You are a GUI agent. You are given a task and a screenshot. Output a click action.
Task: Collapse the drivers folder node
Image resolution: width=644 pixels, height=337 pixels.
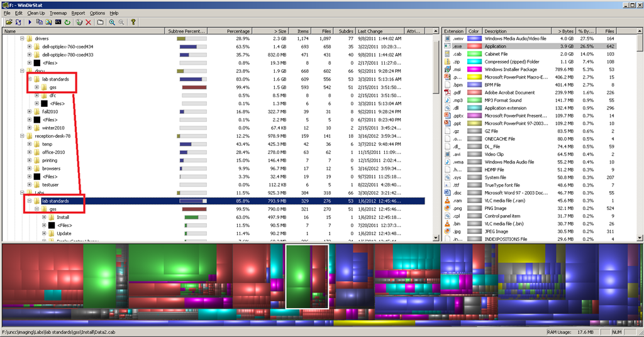(x=21, y=39)
